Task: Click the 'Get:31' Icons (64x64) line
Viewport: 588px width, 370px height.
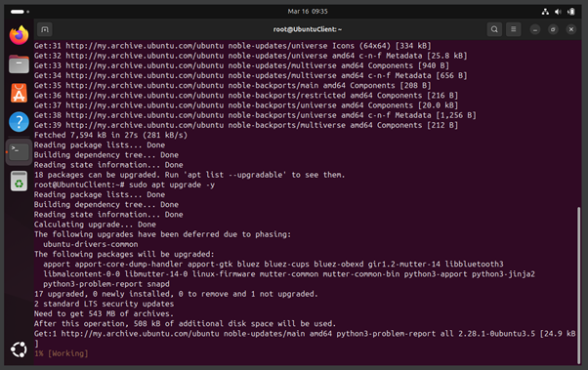Action: pyautogui.click(x=232, y=46)
